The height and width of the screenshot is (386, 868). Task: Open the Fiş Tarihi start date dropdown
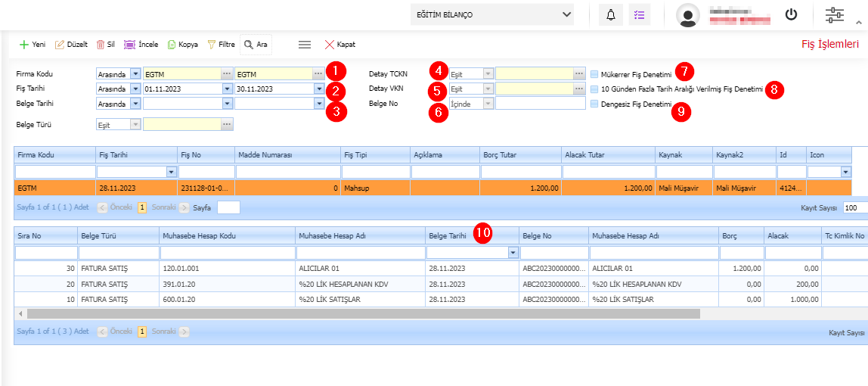(x=227, y=89)
